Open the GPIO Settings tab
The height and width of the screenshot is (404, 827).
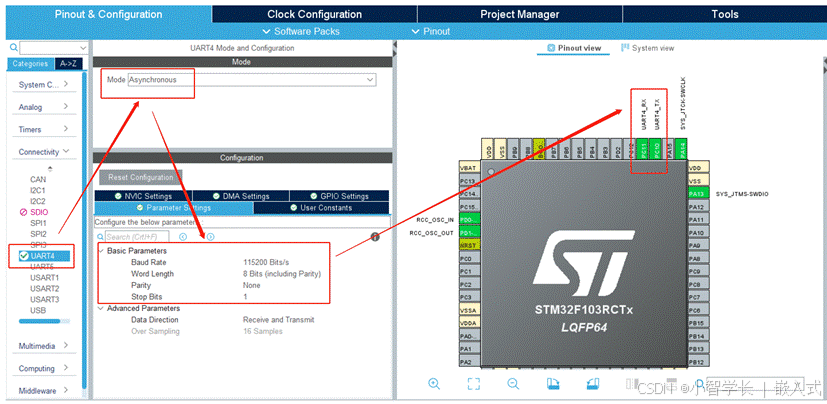pyautogui.click(x=340, y=196)
